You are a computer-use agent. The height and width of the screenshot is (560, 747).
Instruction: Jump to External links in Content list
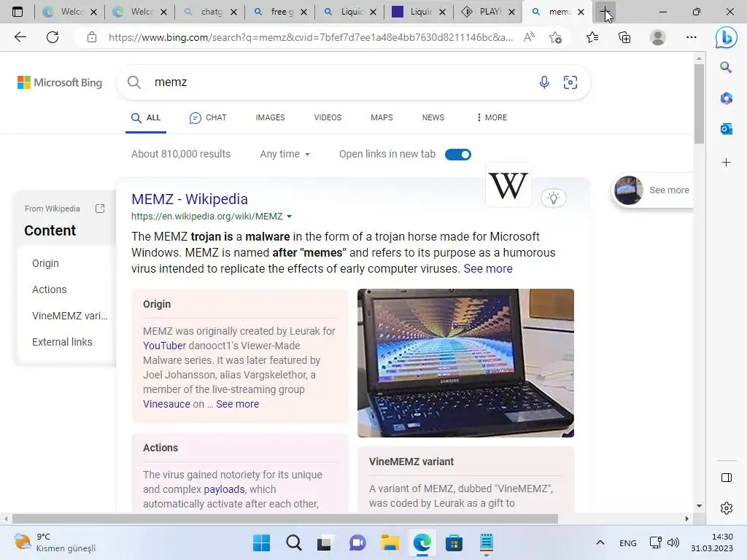62,342
